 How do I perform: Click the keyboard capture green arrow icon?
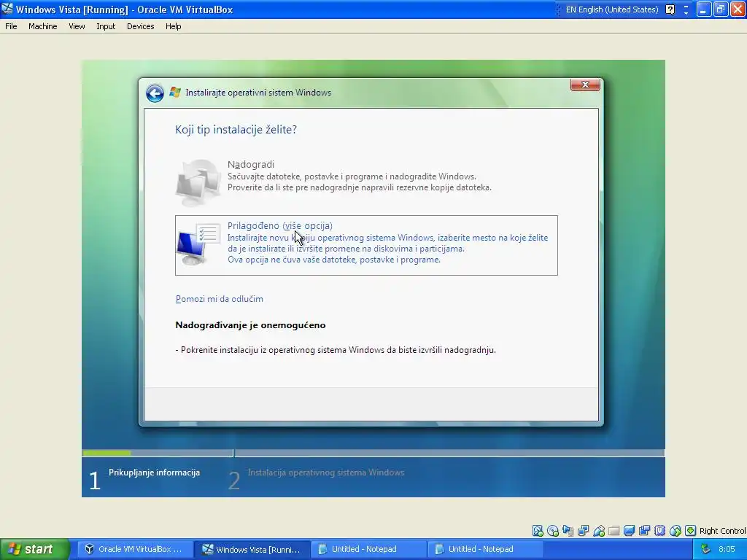690,531
